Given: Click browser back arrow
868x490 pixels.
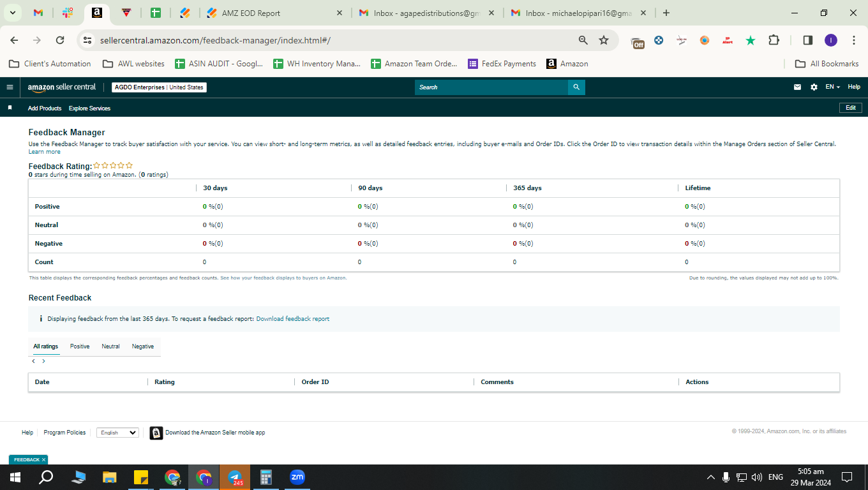Looking at the screenshot, I should pyautogui.click(x=14, y=40).
